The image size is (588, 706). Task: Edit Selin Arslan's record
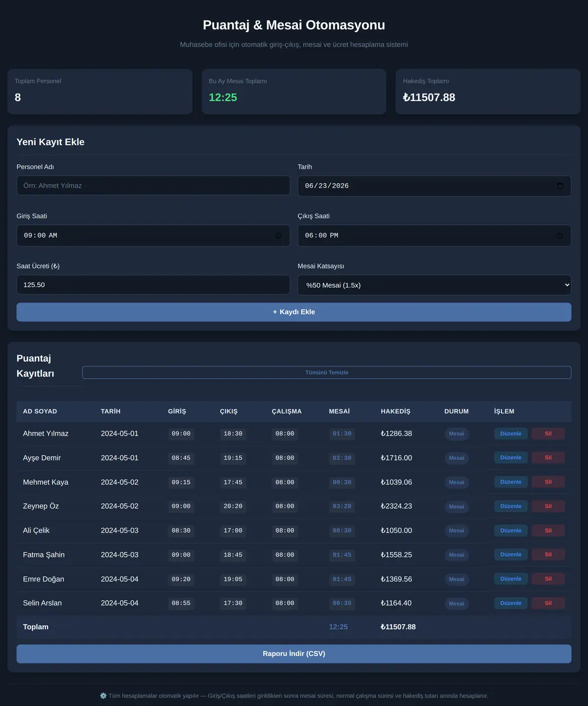click(511, 603)
